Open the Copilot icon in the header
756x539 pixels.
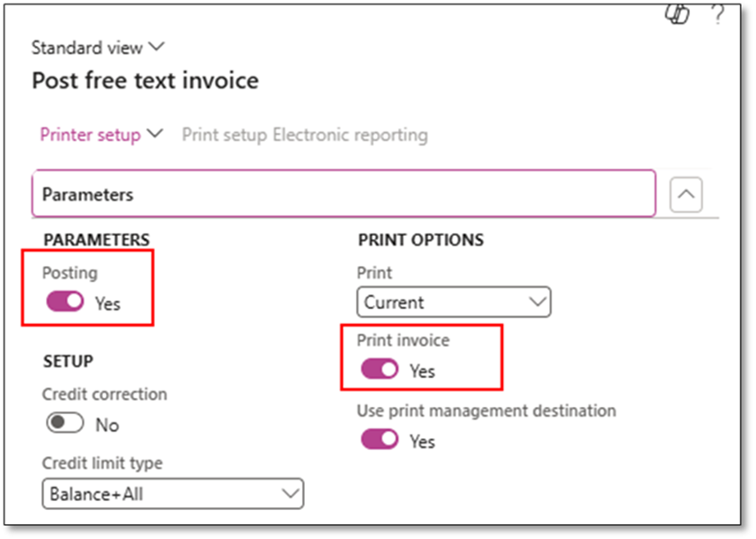pyautogui.click(x=677, y=12)
